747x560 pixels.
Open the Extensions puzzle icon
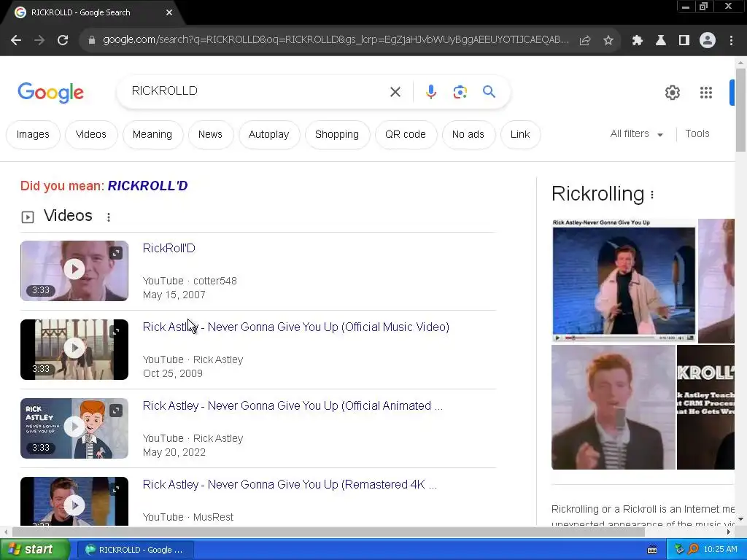[638, 41]
